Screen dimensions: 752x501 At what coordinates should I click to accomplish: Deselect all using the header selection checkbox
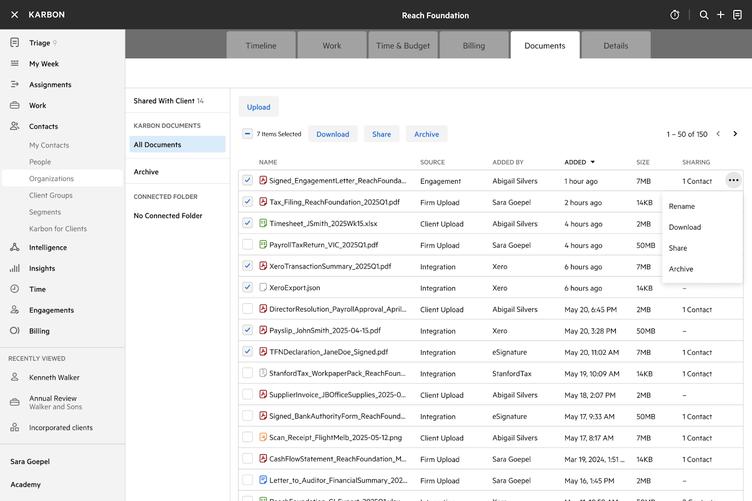pyautogui.click(x=248, y=134)
